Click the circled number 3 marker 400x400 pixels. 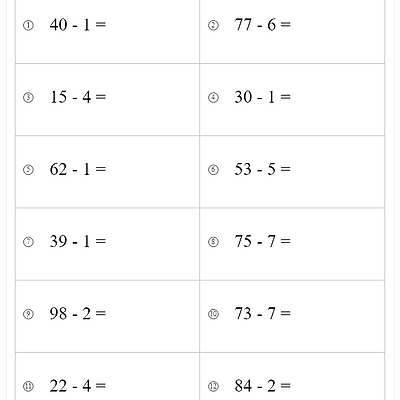pos(28,98)
